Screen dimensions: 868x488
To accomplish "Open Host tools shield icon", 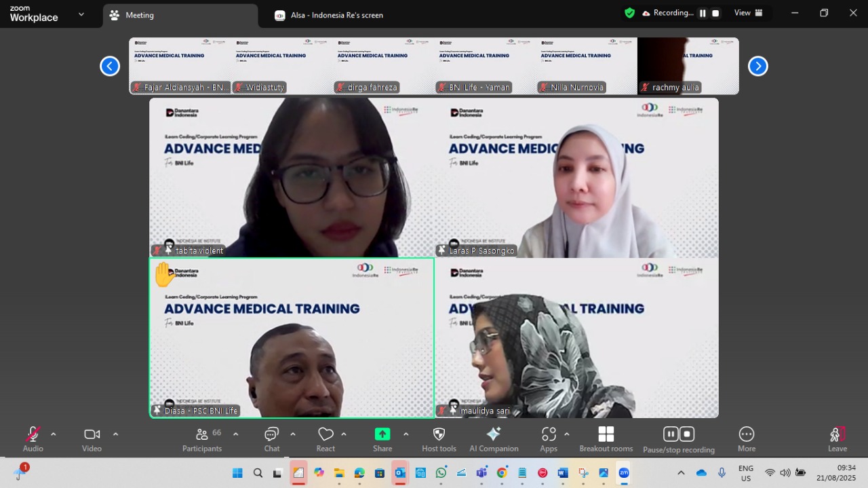I will [439, 439].
